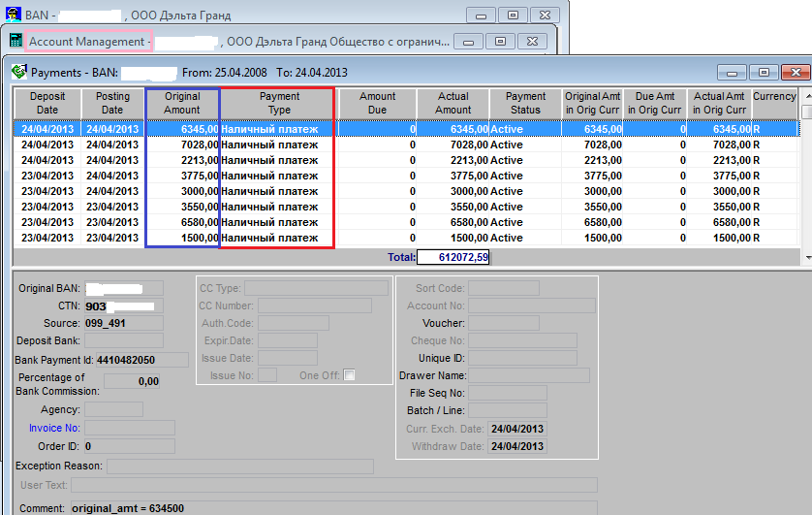Image resolution: width=812 pixels, height=515 pixels.
Task: Click the Batch / Line field
Action: 508,410
